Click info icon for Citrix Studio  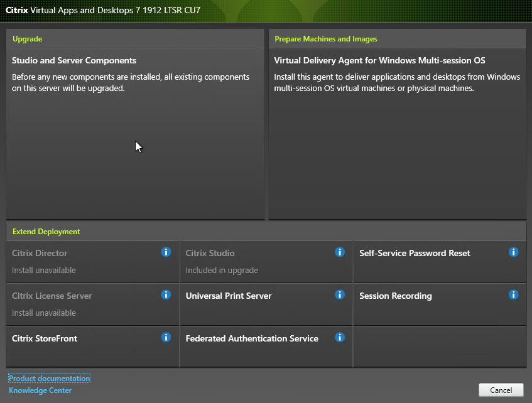click(340, 252)
